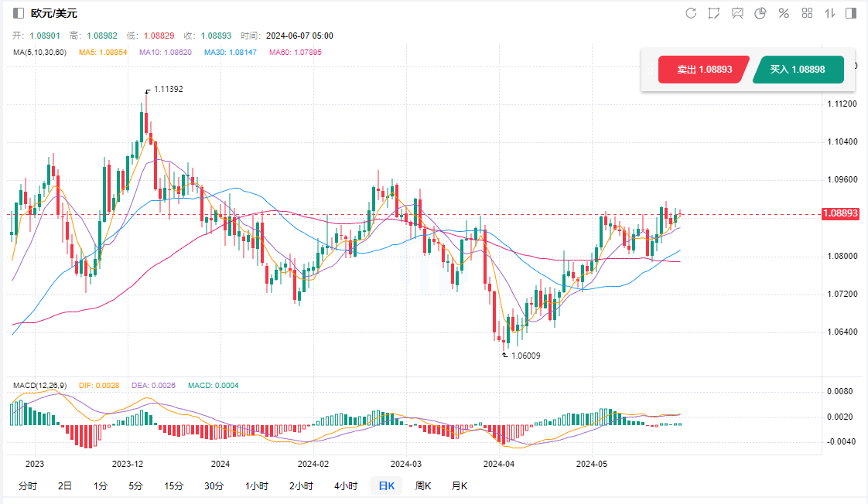
Task: Toggle the right sidebar panel icon
Action: 851,13
